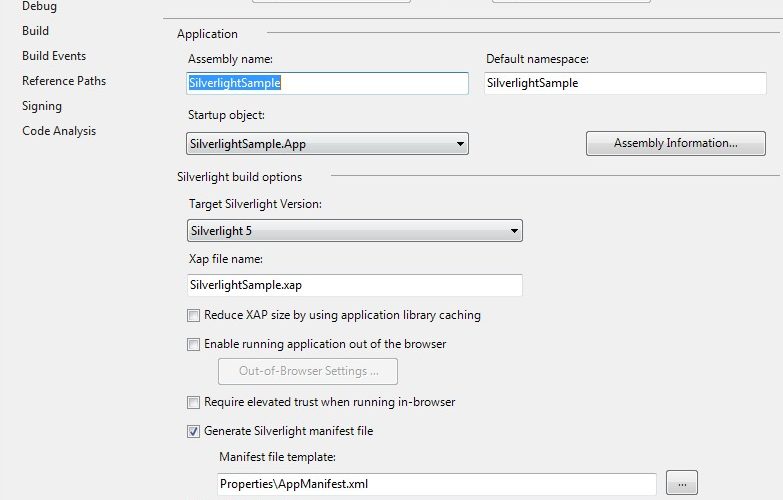Expand the Target Silverlight Version dropdown
The height and width of the screenshot is (500, 783).
click(x=355, y=231)
